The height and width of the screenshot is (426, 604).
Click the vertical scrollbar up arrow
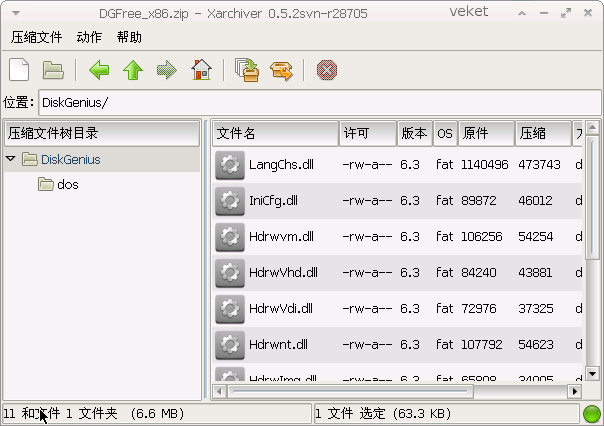592,127
